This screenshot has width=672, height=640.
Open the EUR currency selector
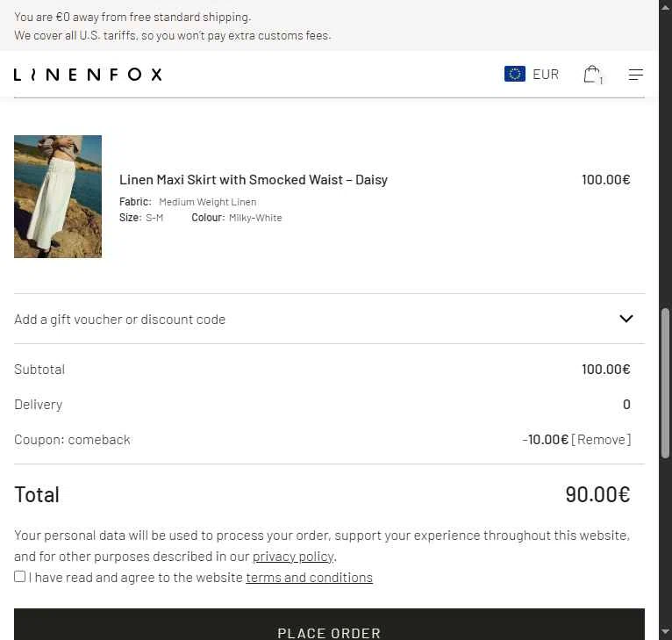click(532, 75)
